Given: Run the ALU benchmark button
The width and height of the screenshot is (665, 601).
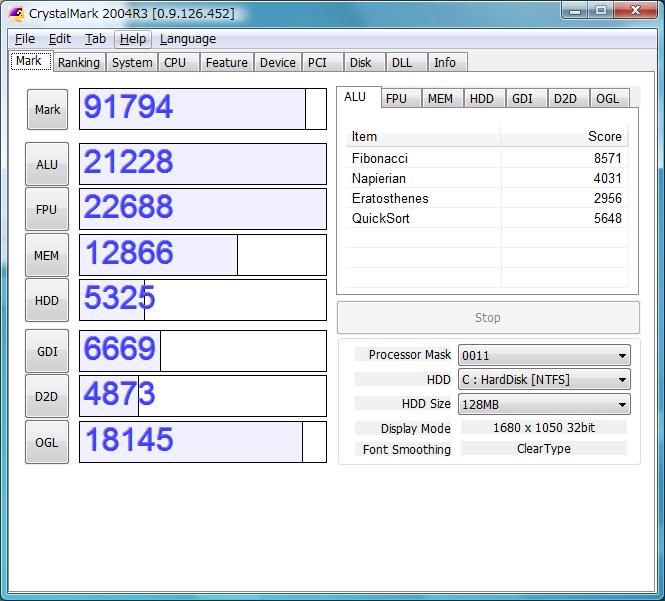Looking at the screenshot, I should (x=47, y=164).
